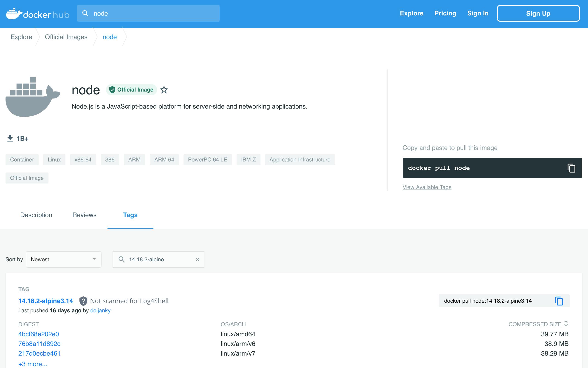
Task: Click the 38.9 MB size value
Action: click(556, 344)
